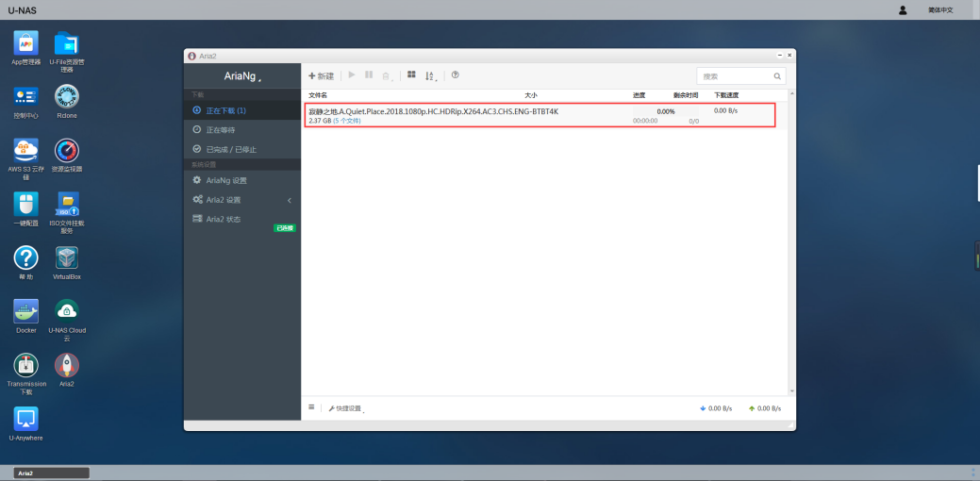Click the user account icon in top bar

(903, 10)
